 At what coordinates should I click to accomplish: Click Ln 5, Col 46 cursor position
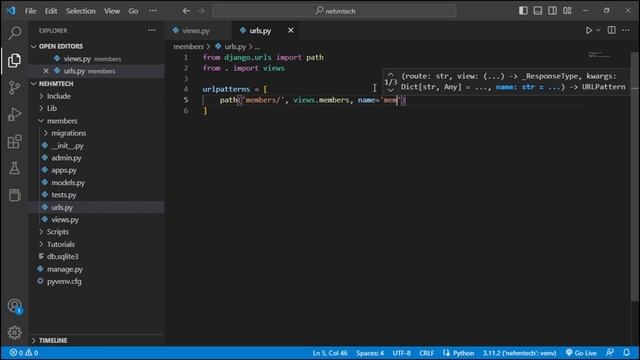(330, 353)
